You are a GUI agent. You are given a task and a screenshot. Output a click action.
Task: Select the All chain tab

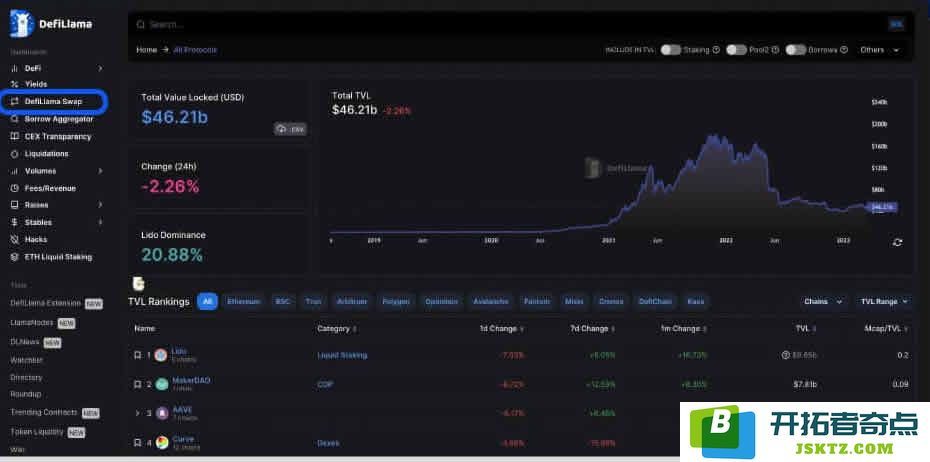pyautogui.click(x=207, y=301)
